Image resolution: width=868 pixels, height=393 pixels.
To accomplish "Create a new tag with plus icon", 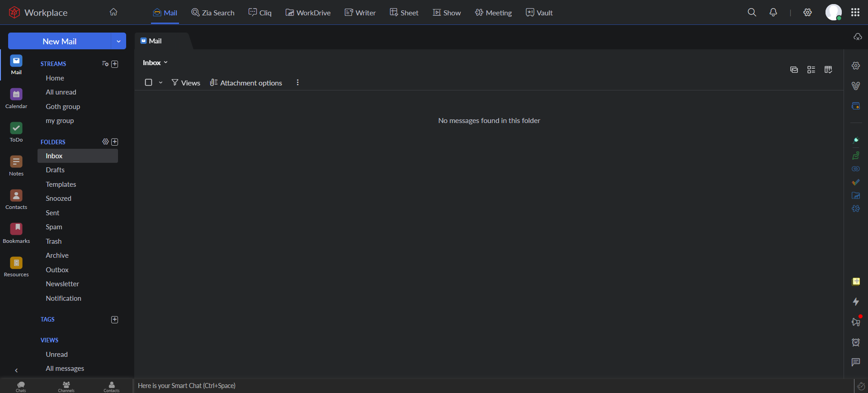I will click(115, 320).
